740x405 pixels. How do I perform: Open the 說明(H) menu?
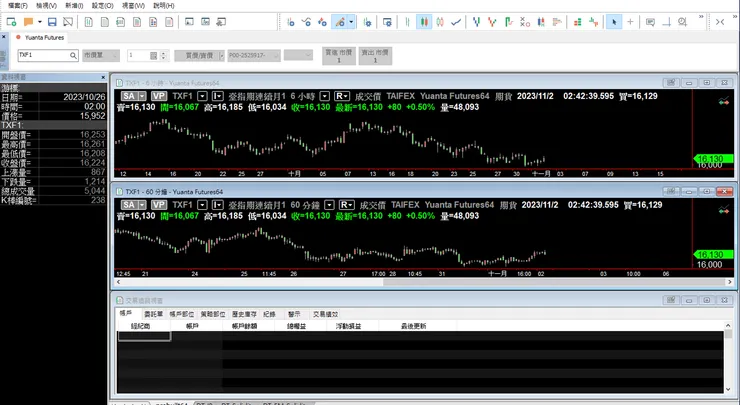point(164,6)
